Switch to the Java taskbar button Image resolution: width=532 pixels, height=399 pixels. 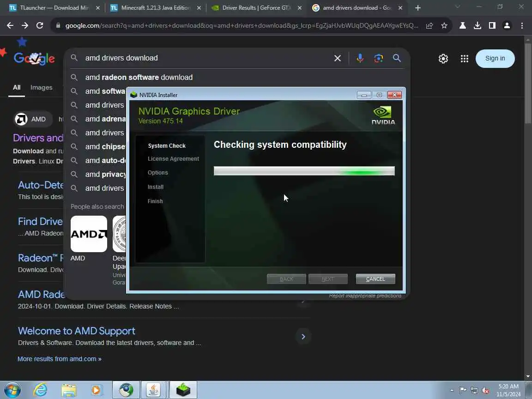(x=153, y=390)
